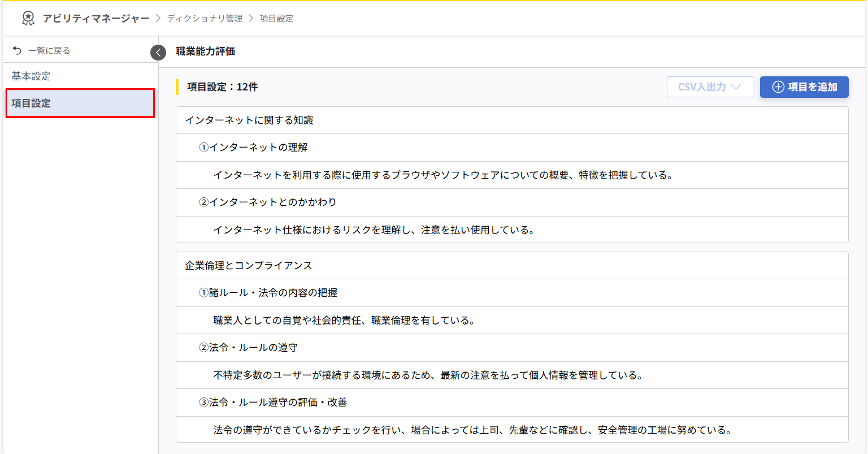This screenshot has height=454, width=868.
Task: Click 一覧に戻る to return to list
Action: pyautogui.click(x=49, y=51)
